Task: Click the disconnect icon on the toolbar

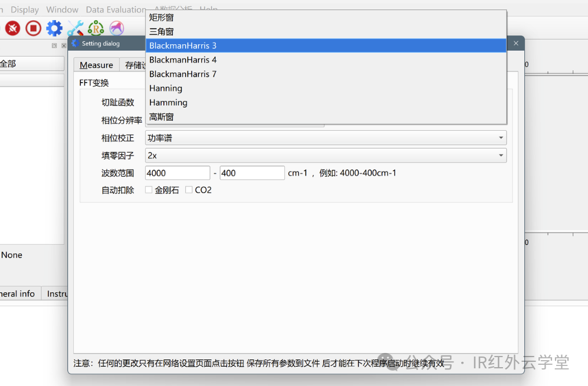Action: [12, 28]
